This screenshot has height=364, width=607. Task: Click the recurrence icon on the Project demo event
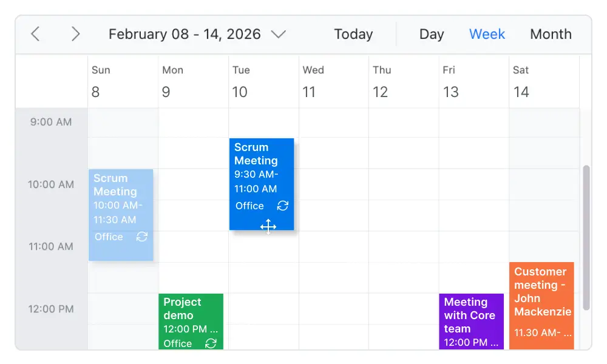(211, 343)
